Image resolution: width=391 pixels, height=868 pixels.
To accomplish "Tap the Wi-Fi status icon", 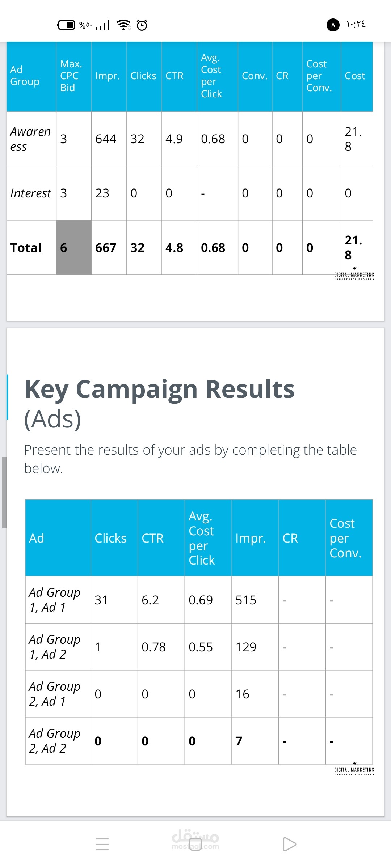I will coord(123,25).
